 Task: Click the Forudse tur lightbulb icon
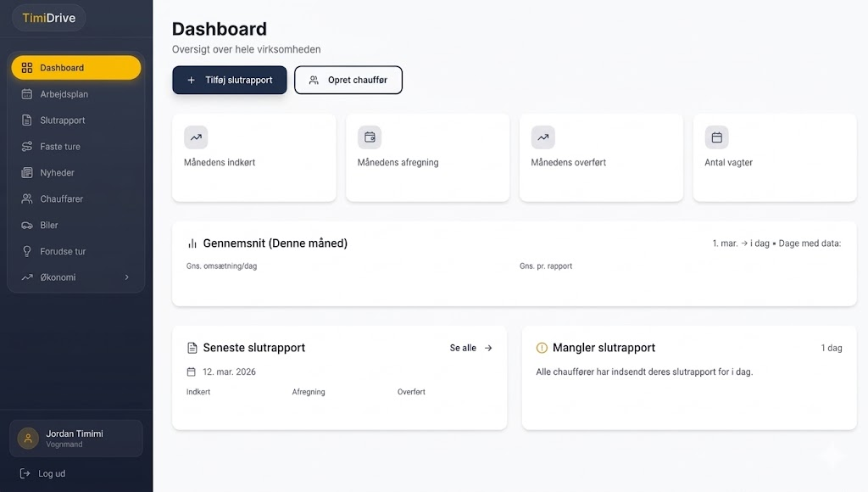(26, 251)
